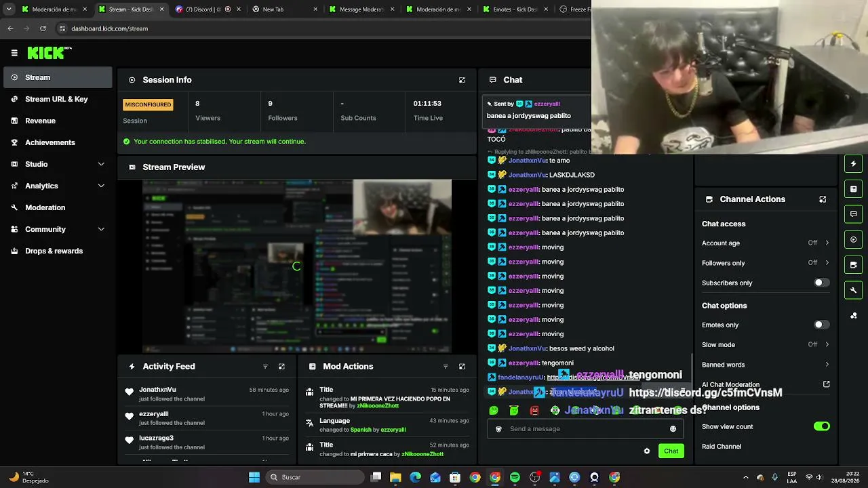Open the hamburger menu beside the Kick logo
The image size is (868, 488).
(14, 53)
